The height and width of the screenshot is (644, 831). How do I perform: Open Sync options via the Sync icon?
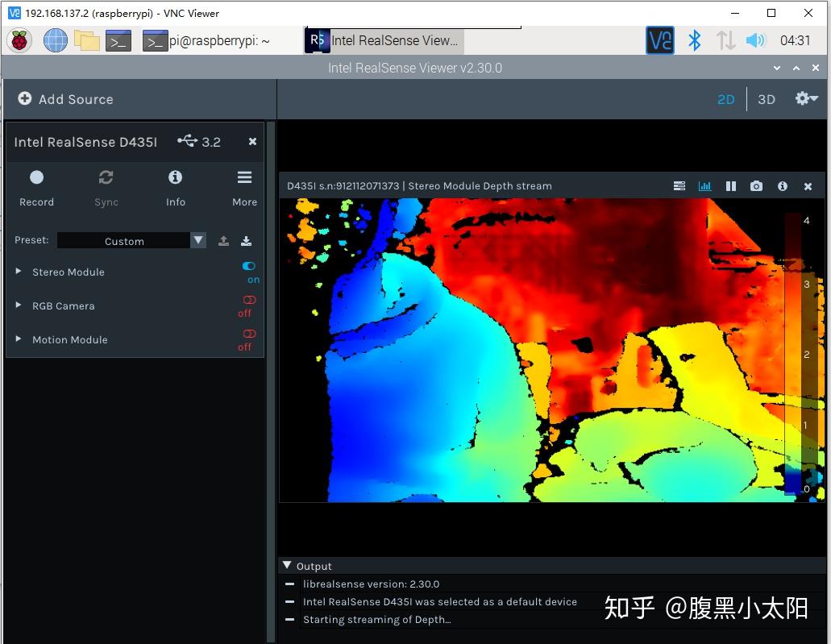pyautogui.click(x=106, y=177)
